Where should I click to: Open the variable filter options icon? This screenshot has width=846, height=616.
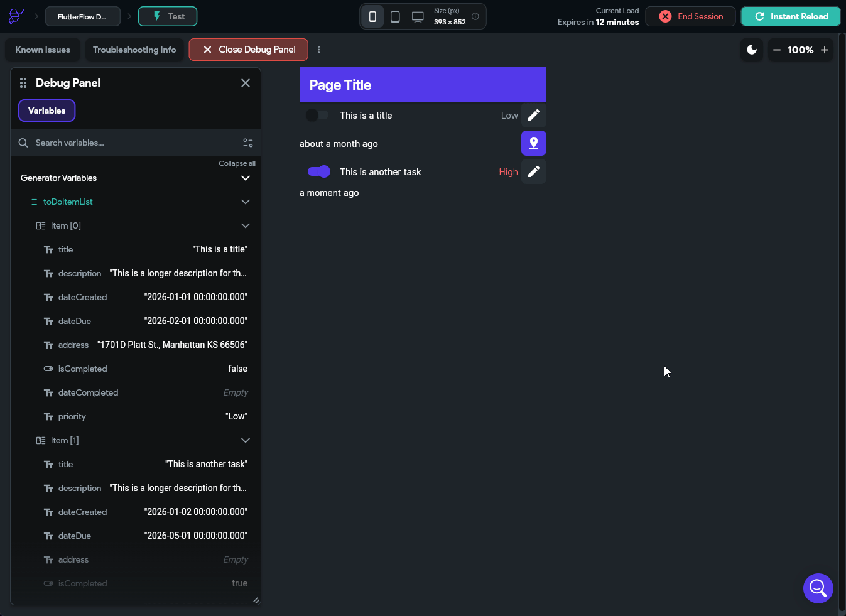[x=248, y=143]
